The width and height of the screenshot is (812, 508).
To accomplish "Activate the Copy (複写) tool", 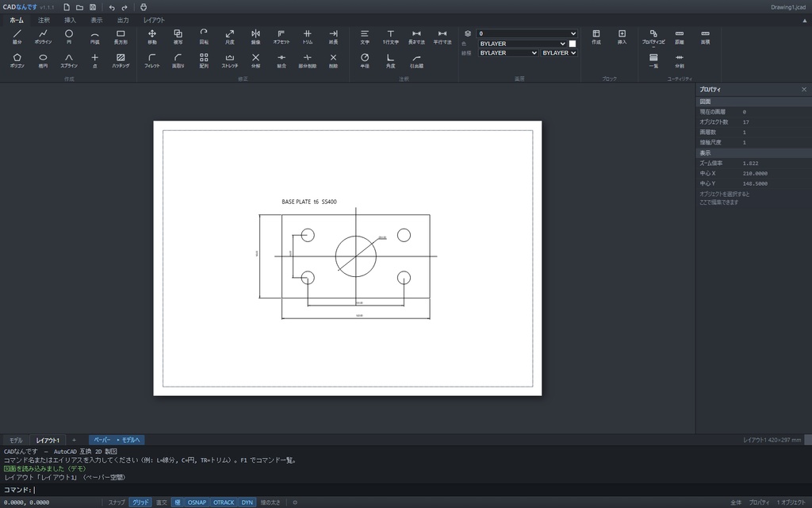I will pyautogui.click(x=178, y=37).
